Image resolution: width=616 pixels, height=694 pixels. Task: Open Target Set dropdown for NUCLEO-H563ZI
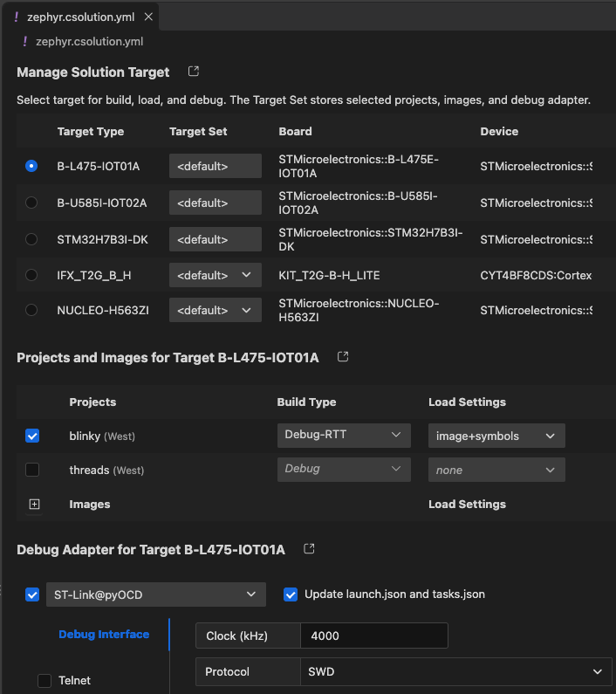(215, 310)
